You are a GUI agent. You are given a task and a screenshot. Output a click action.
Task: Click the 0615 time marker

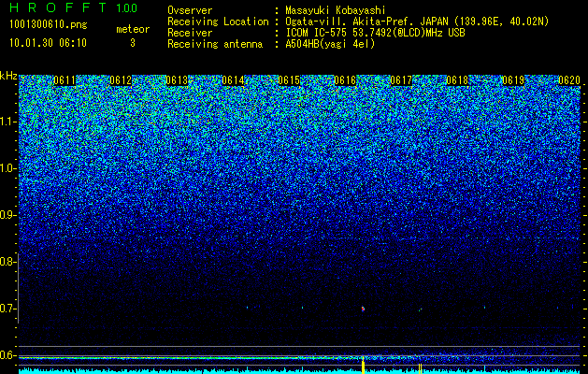(289, 80)
